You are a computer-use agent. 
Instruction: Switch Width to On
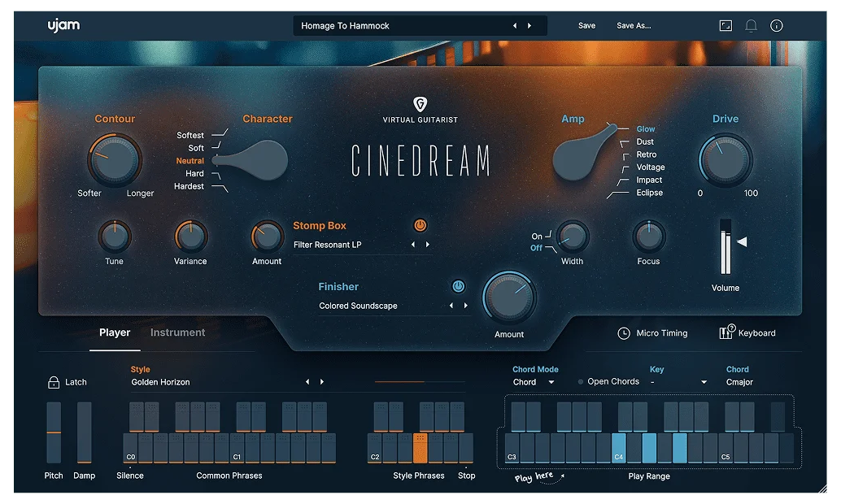point(537,237)
